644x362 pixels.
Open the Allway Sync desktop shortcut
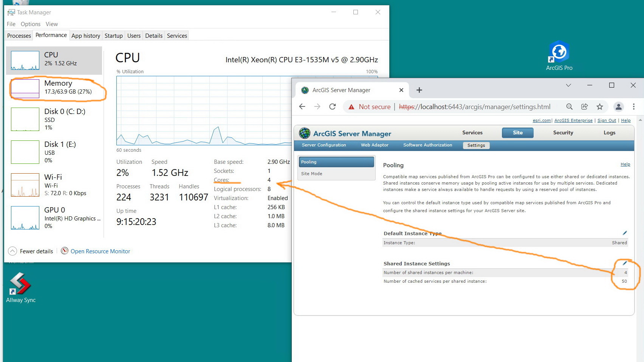[20, 288]
